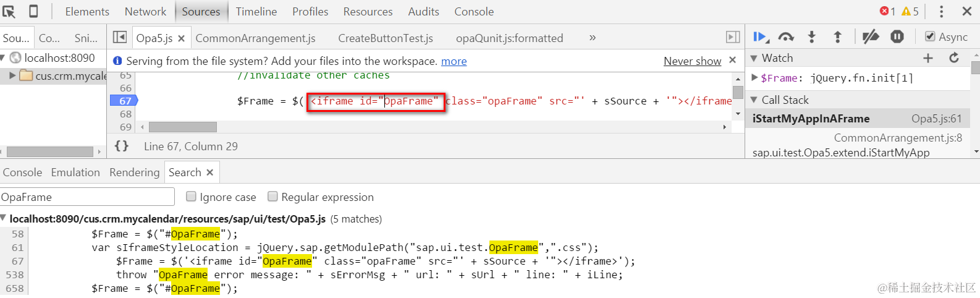
Task: Open the CommonArrangement.js file tab
Action: (x=255, y=38)
